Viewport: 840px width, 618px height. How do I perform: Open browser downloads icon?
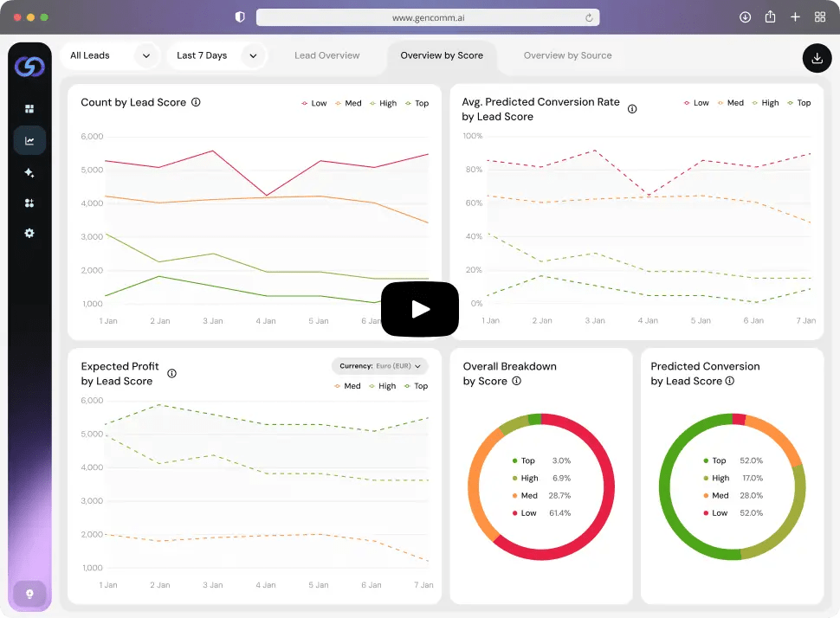pyautogui.click(x=746, y=17)
